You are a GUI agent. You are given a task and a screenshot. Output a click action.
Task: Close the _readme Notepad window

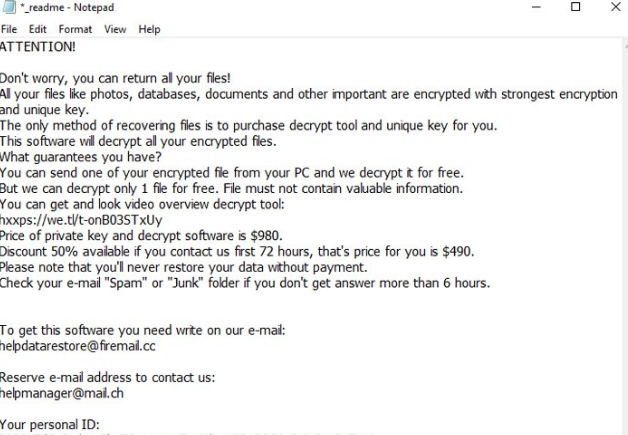click(613, 8)
